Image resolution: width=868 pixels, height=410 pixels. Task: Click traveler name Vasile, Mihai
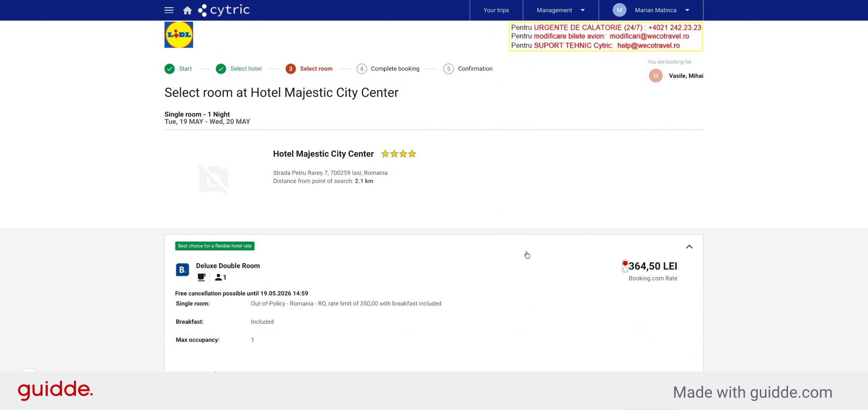coord(686,76)
